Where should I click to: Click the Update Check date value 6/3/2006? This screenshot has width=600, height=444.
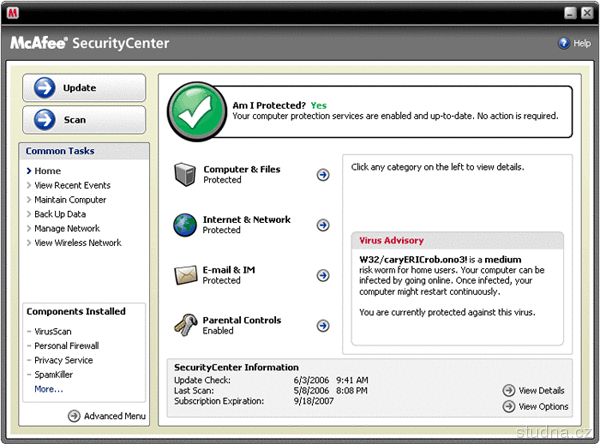pos(311,380)
